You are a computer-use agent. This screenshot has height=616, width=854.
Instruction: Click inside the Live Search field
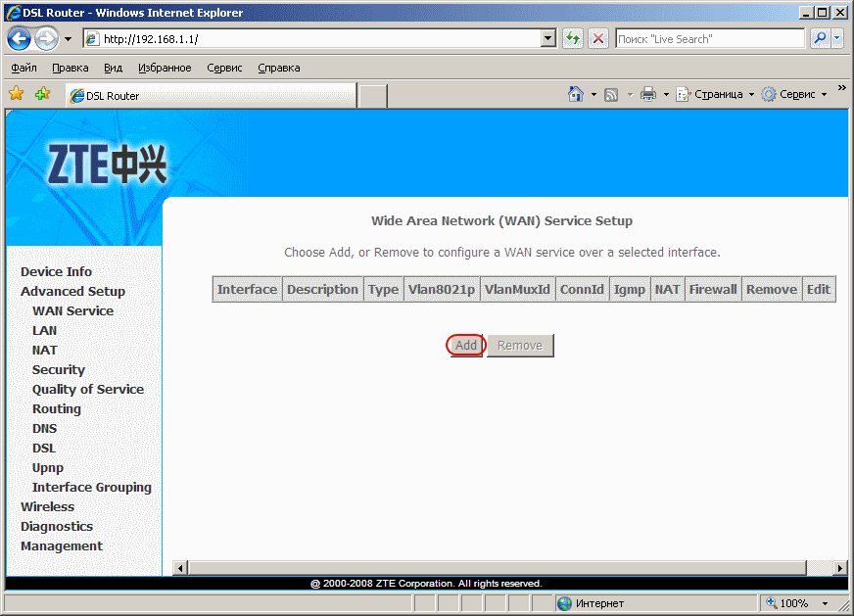(709, 39)
